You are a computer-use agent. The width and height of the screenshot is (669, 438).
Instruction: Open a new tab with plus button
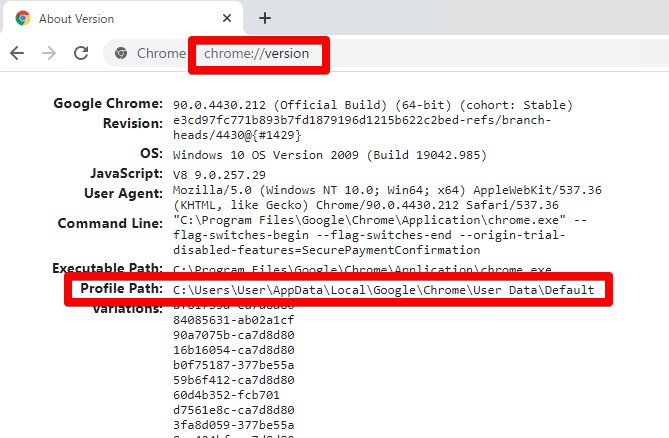tap(265, 18)
